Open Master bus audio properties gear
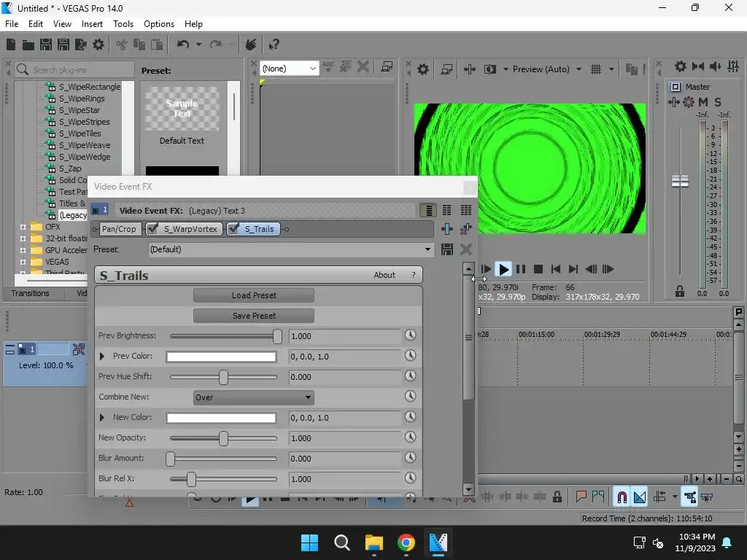747x560 pixels. (x=681, y=66)
